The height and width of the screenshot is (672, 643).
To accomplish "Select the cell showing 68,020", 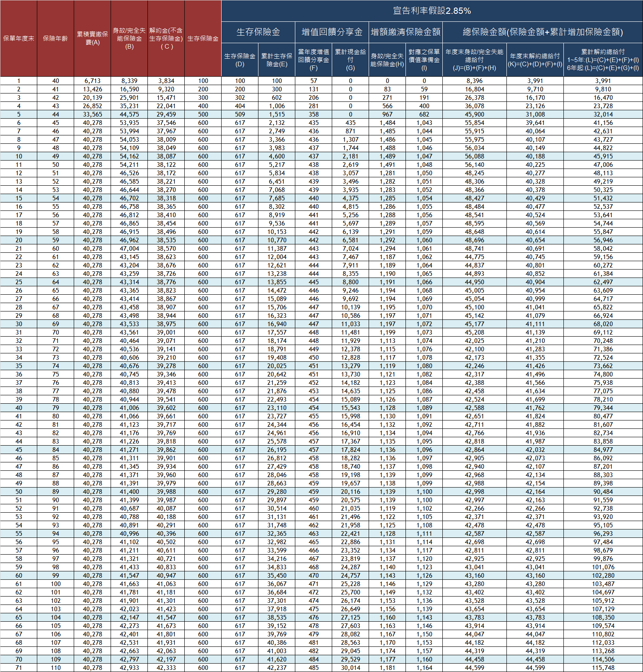I will pyautogui.click(x=603, y=324).
